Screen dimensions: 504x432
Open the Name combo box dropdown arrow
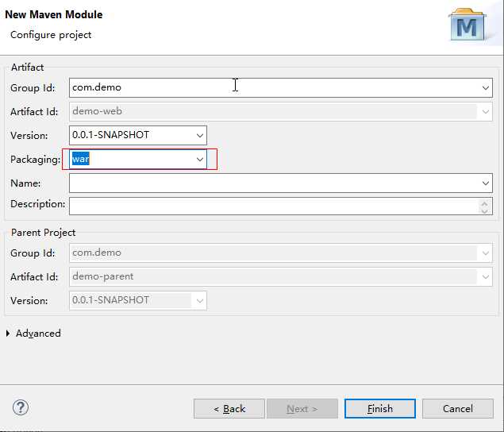(486, 183)
